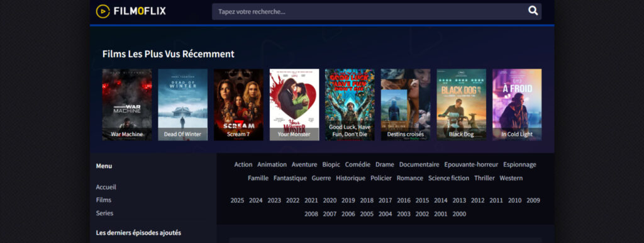
Task: Filter by year 2023
Action: pos(274,201)
